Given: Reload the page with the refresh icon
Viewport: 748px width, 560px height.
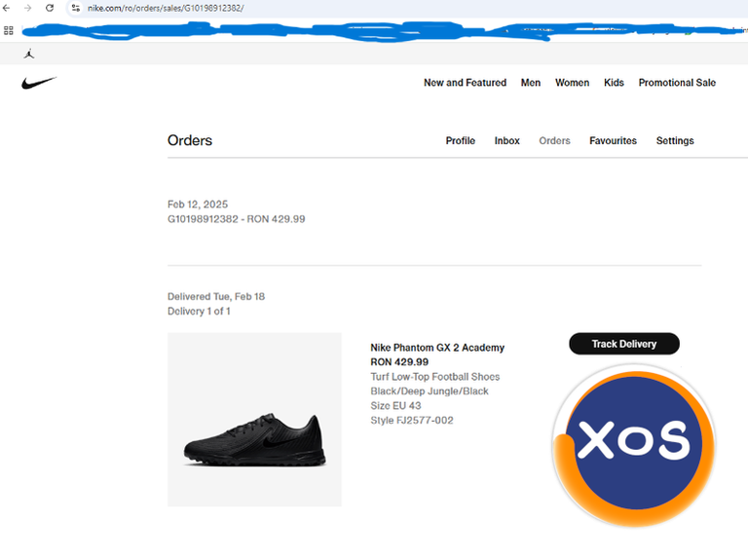Looking at the screenshot, I should click(x=50, y=8).
